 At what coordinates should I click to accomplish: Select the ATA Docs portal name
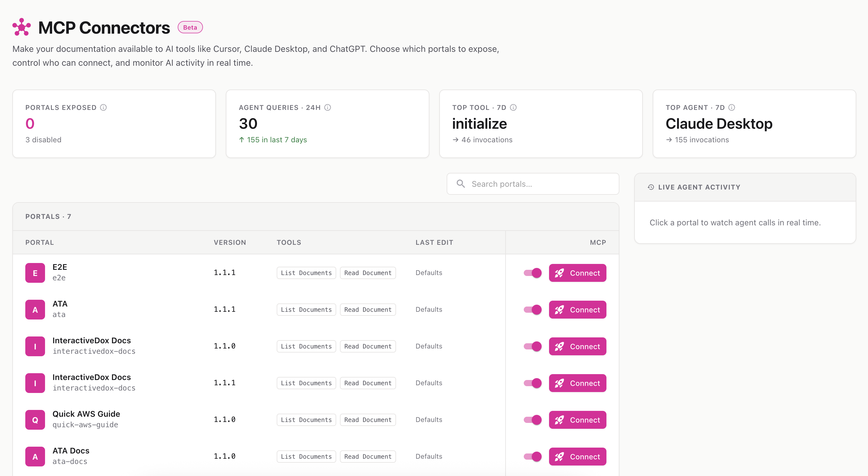71,451
